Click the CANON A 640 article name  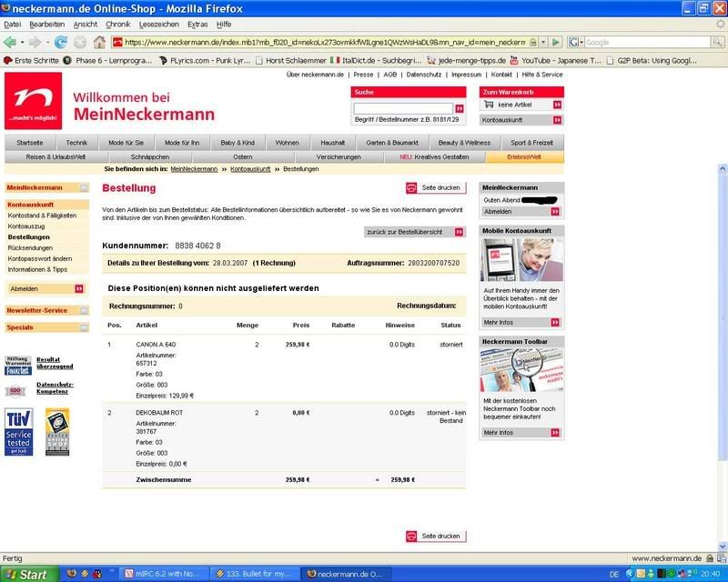pyautogui.click(x=156, y=345)
